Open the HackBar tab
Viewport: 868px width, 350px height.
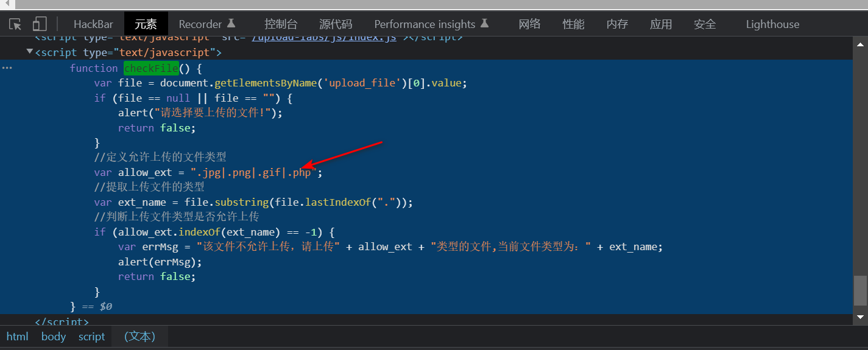pyautogui.click(x=93, y=24)
